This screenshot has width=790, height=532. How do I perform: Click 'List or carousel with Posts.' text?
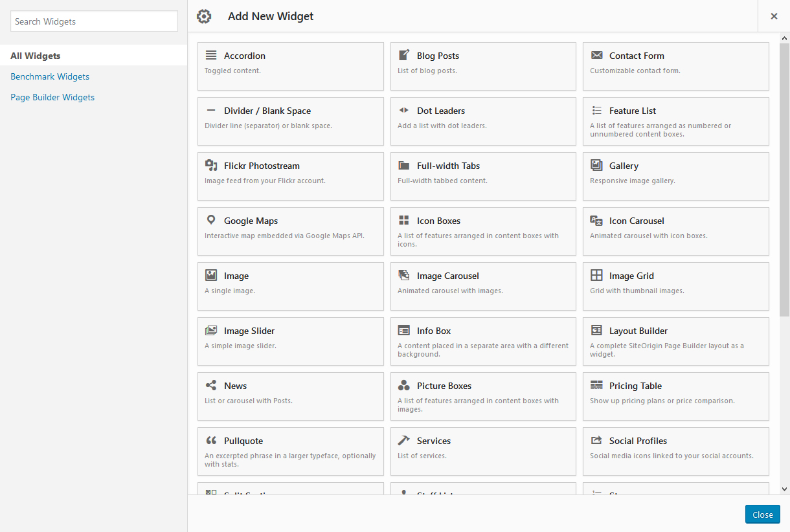pos(249,401)
